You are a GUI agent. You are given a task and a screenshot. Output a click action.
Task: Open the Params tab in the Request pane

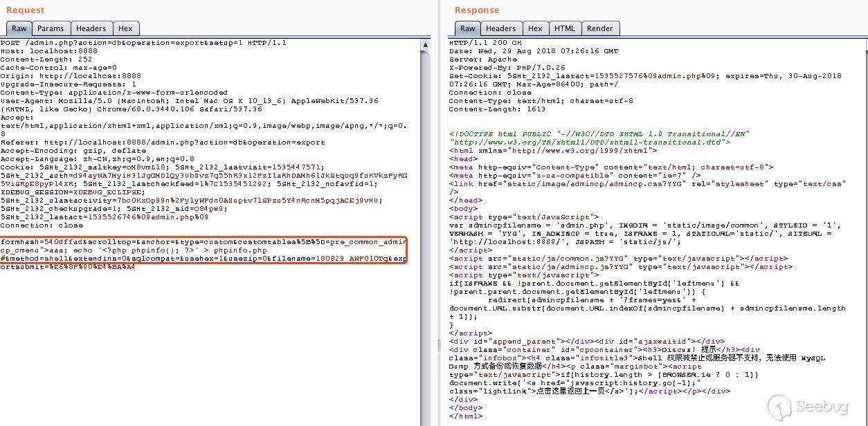[x=51, y=28]
